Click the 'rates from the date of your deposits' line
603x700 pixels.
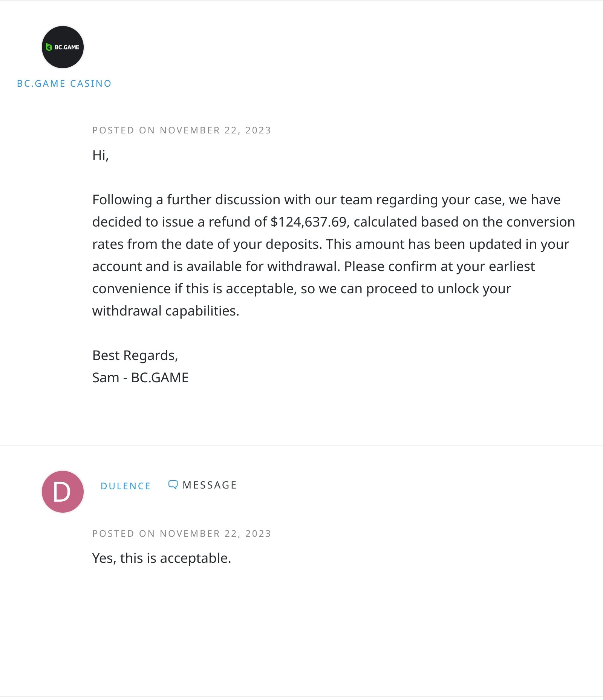point(331,244)
